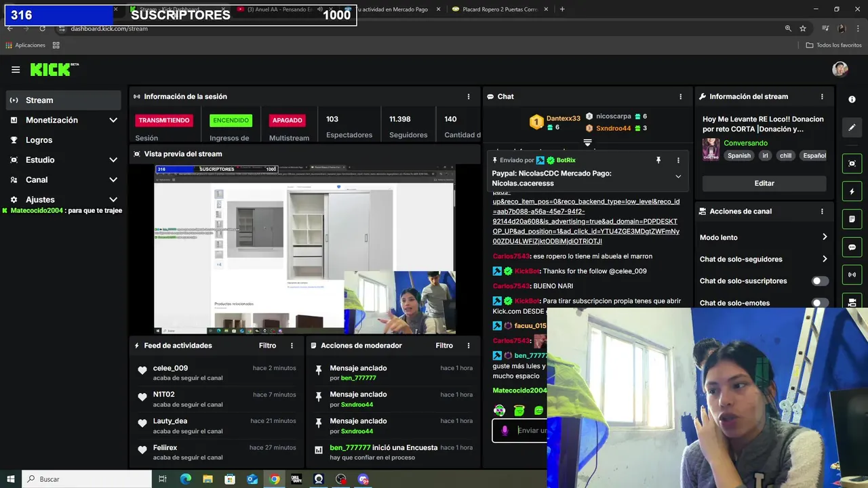Expand the Estudio sidebar section
The height and width of the screenshot is (488, 868).
pyautogui.click(x=113, y=160)
